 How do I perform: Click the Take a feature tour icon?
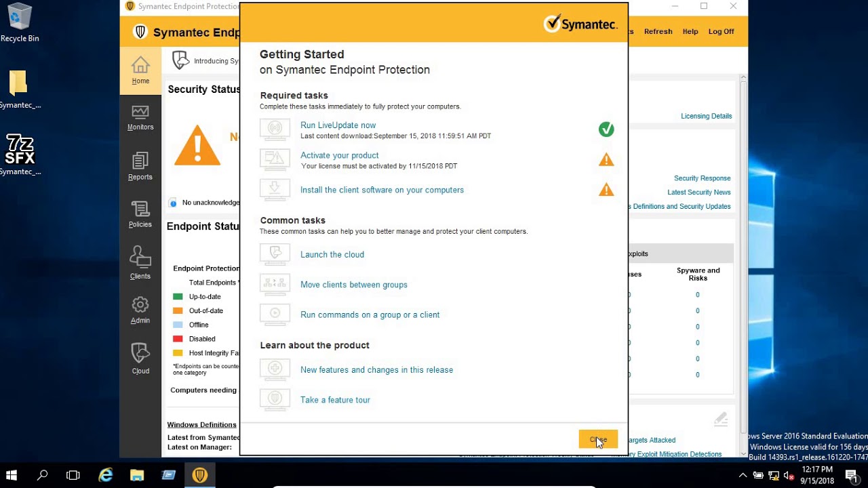pyautogui.click(x=275, y=400)
